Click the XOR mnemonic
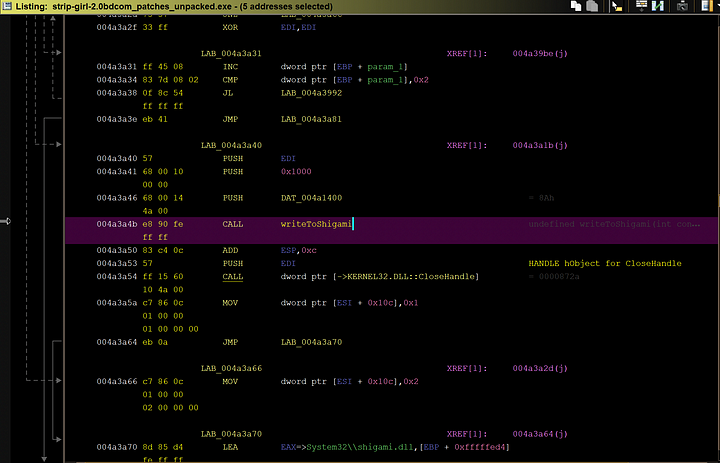The image size is (720, 463). [230, 28]
